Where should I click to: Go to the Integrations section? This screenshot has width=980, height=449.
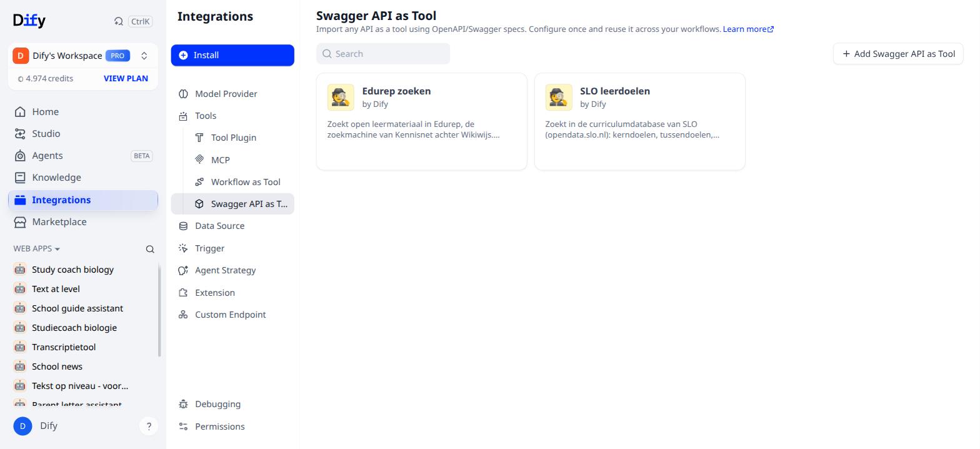point(83,200)
